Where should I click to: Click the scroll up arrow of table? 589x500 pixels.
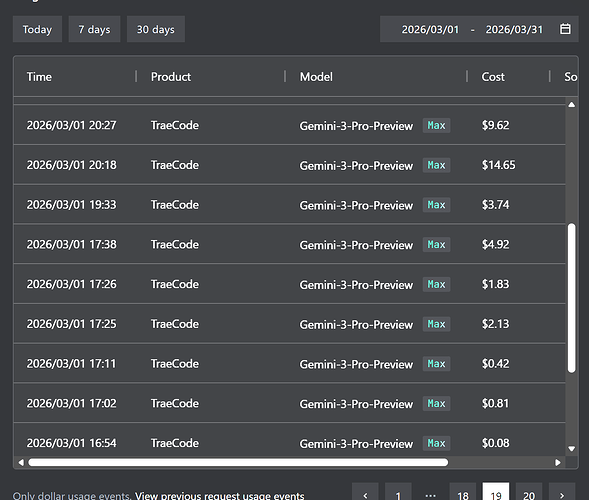[x=571, y=105]
